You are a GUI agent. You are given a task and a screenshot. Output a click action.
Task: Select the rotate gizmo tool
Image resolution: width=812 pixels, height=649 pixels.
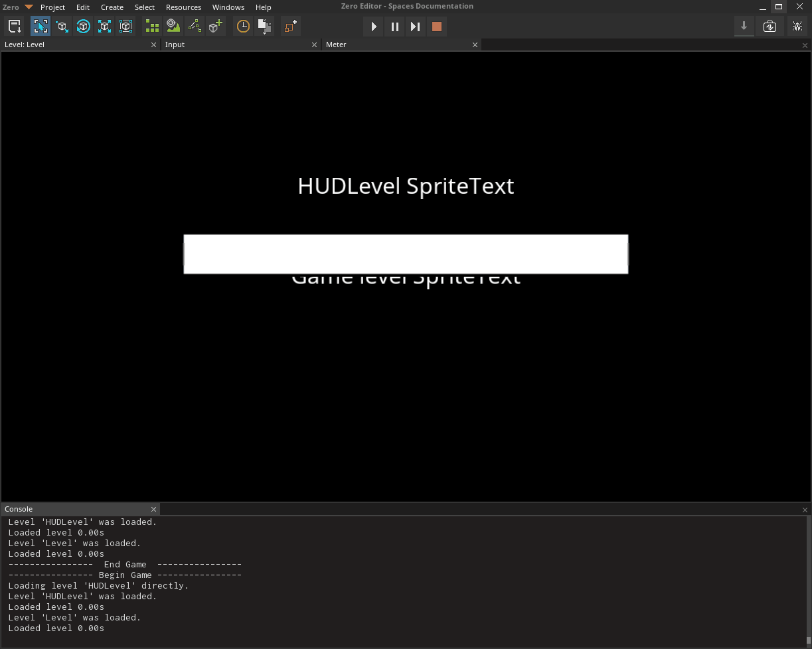(x=83, y=26)
